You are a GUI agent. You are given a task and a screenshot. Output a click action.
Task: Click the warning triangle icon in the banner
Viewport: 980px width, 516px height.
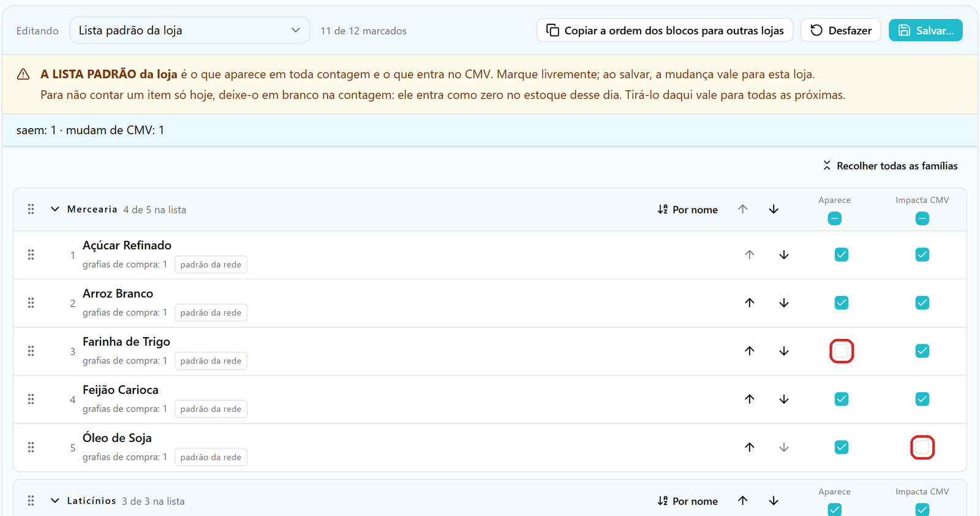23,74
